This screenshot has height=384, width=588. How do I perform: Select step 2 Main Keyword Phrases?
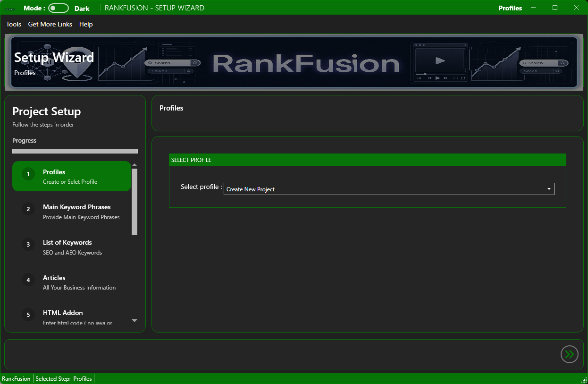72,212
